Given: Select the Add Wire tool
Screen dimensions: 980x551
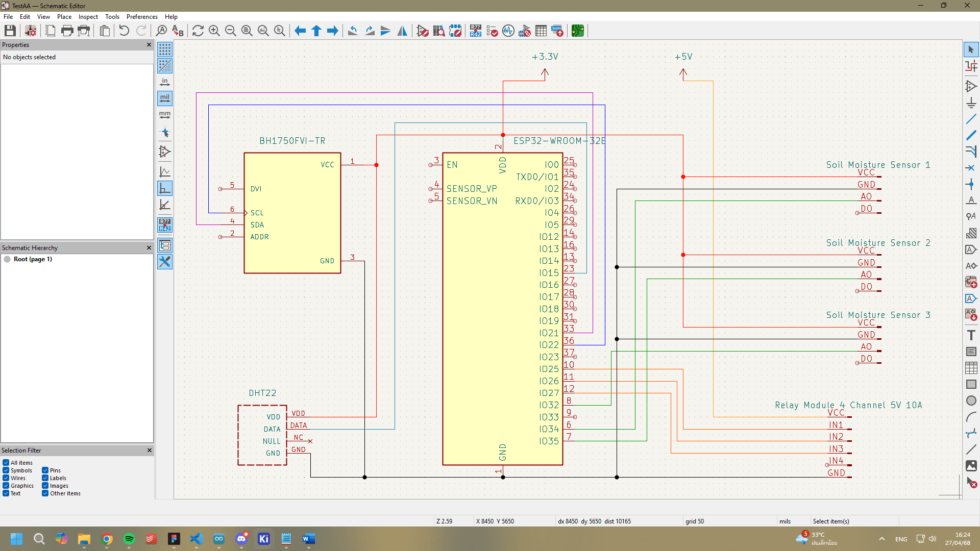Looking at the screenshot, I should point(972,119).
